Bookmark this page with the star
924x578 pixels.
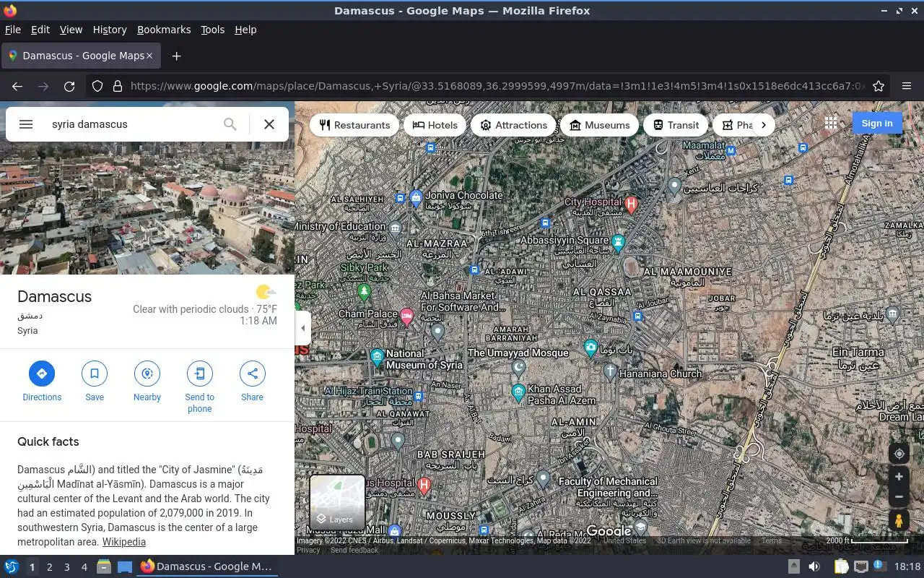coord(879,86)
